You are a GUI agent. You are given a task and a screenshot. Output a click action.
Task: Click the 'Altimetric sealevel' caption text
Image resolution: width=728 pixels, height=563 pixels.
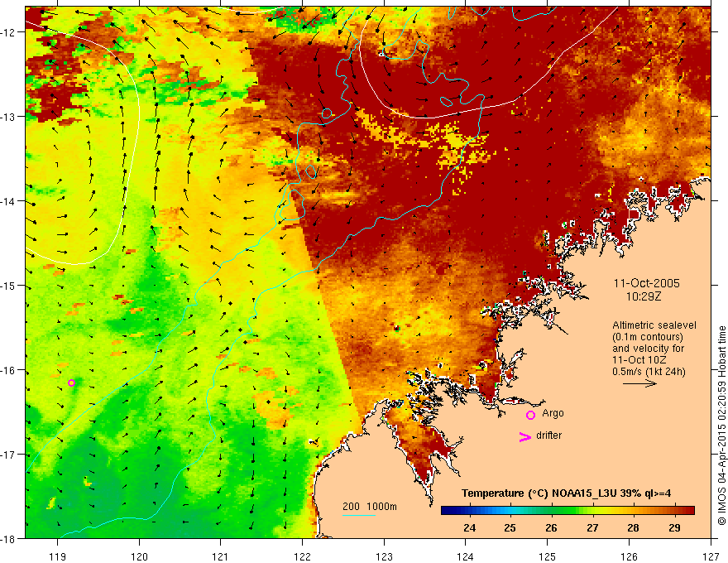point(654,325)
